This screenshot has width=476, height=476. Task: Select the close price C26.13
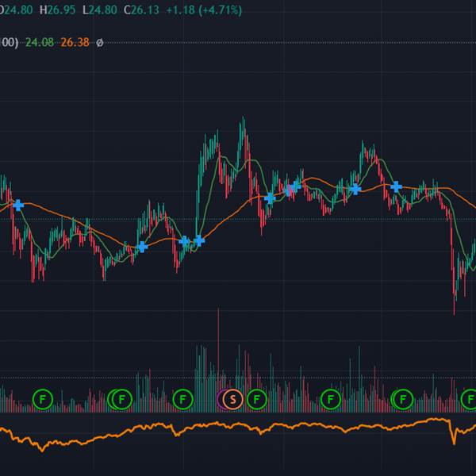[141, 10]
